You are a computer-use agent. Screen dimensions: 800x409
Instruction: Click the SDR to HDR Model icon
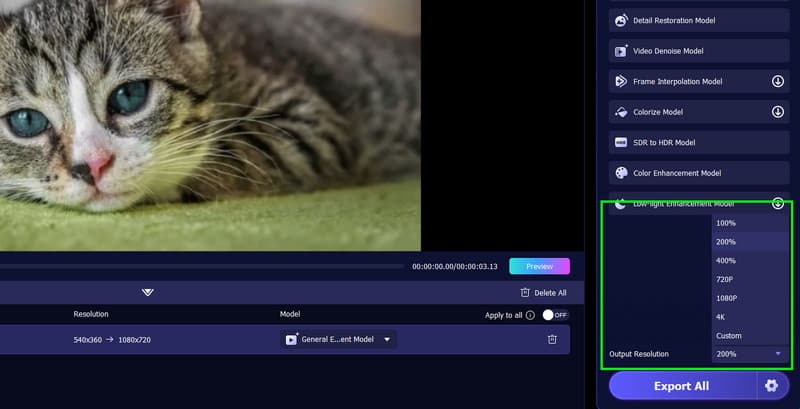pyautogui.click(x=621, y=142)
